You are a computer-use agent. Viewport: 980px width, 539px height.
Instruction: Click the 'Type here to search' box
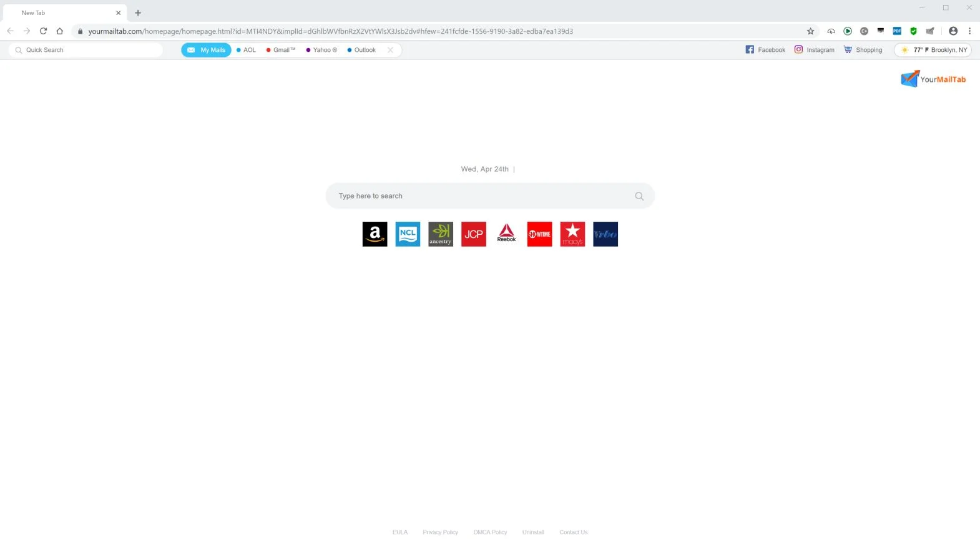(490, 196)
